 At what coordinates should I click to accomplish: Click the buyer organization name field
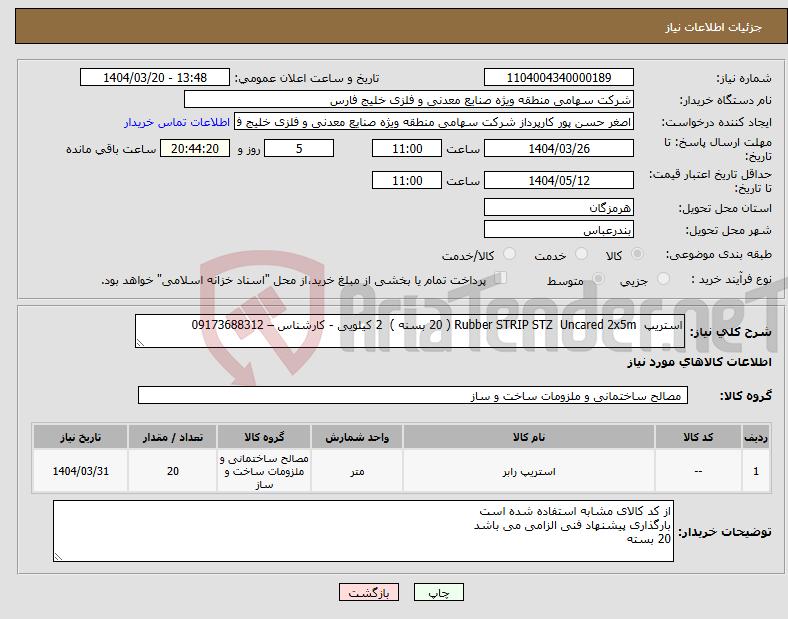pyautogui.click(x=409, y=99)
